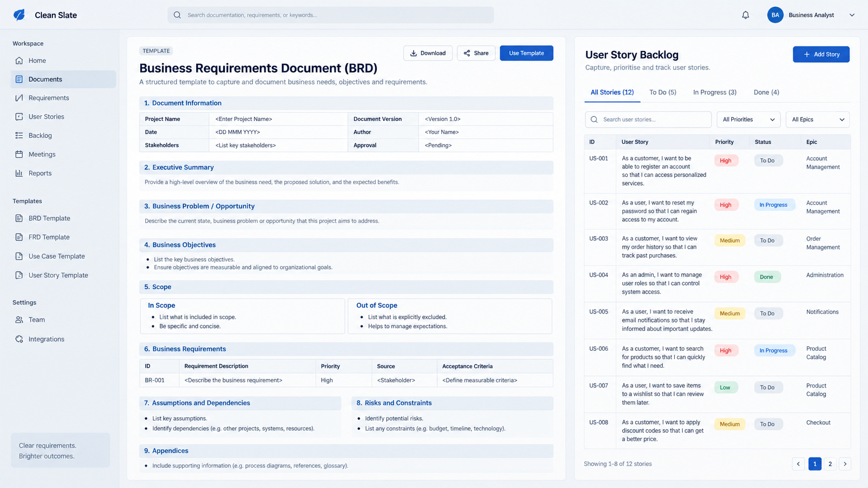
Task: Click the Use Case Template icon
Action: point(19,256)
